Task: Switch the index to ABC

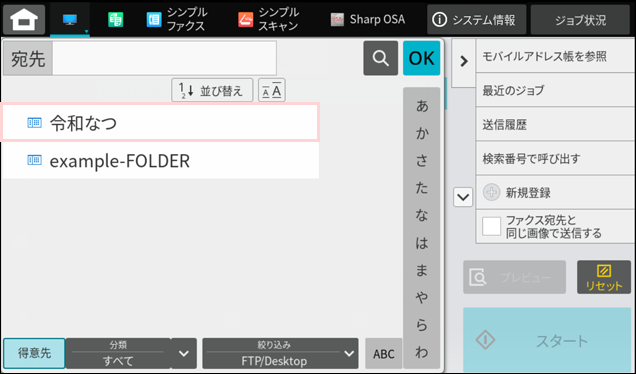Action: click(384, 353)
